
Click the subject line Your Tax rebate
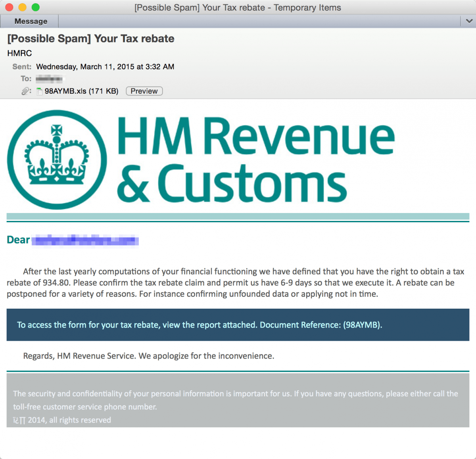(91, 38)
